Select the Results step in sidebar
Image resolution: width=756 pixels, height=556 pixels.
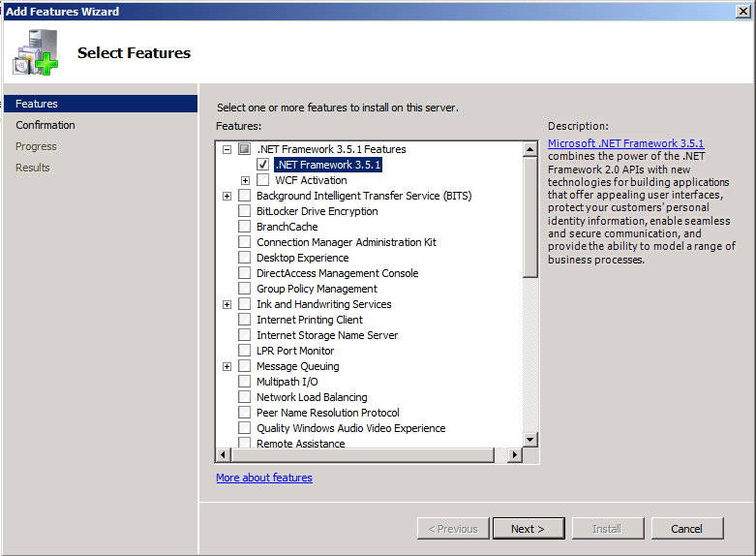click(32, 168)
